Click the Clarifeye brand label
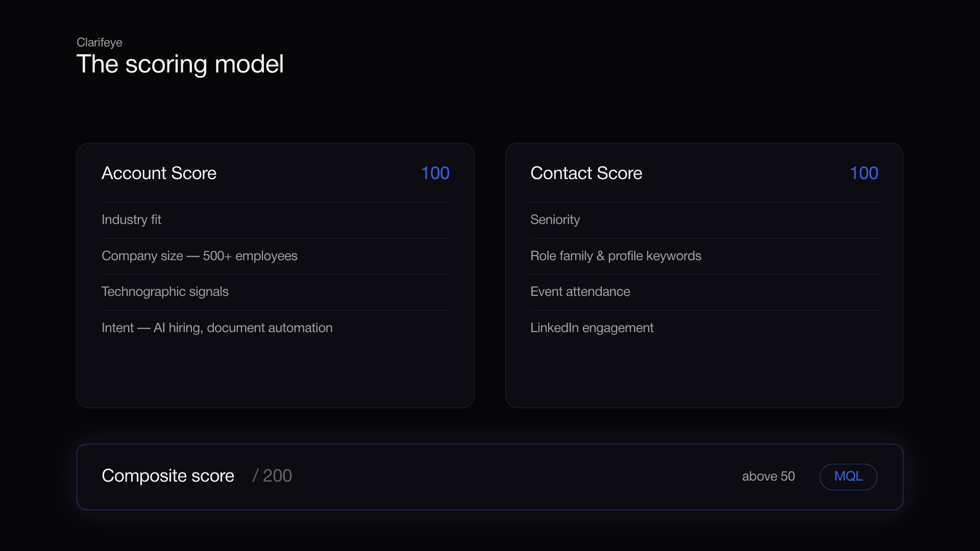The width and height of the screenshot is (980, 551). 99,42
